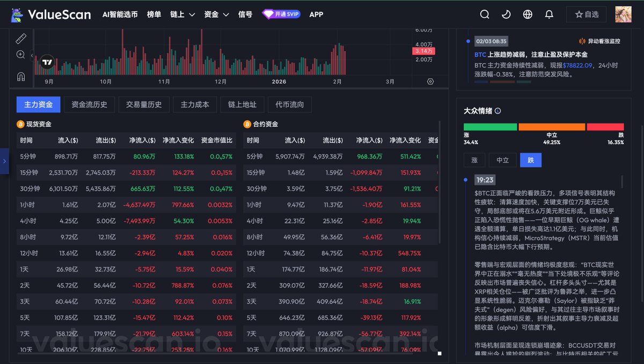644x364 pixels.
Task: Click the 大众情绪 info icon
Action: (497, 111)
